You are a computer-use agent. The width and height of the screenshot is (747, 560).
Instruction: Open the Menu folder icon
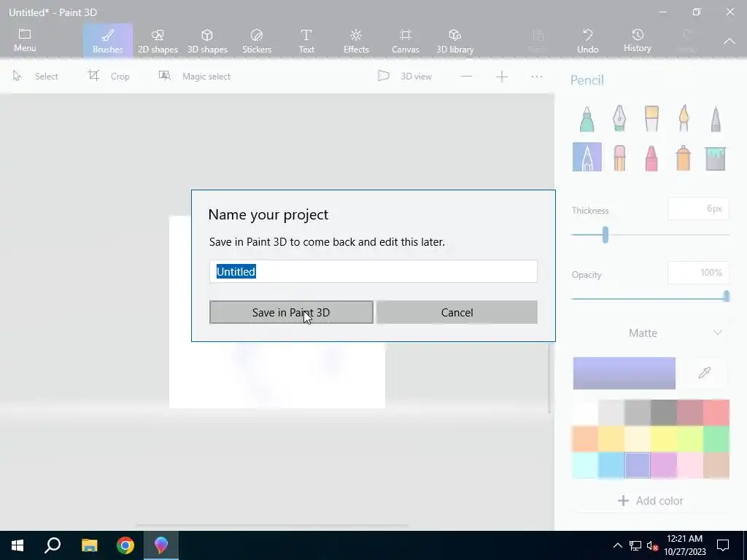click(25, 41)
